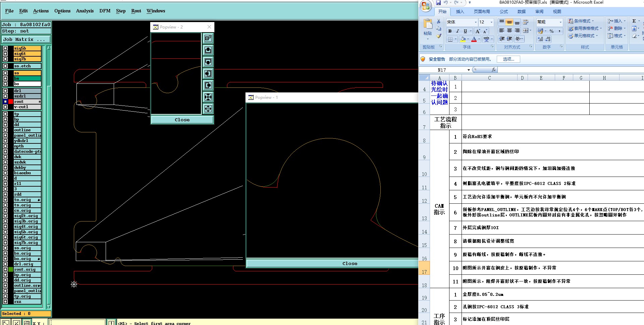The width and height of the screenshot is (644, 325).
Task: Click the percent style icon
Action: 551,31
